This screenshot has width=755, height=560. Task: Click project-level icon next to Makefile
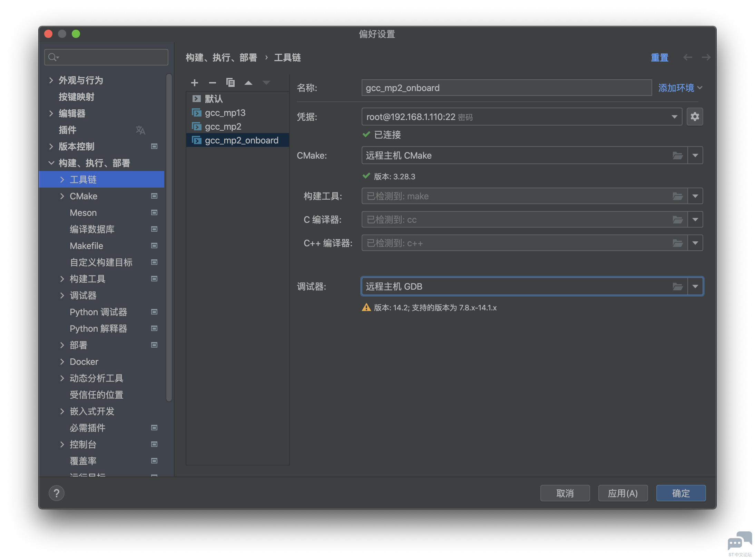(x=154, y=246)
